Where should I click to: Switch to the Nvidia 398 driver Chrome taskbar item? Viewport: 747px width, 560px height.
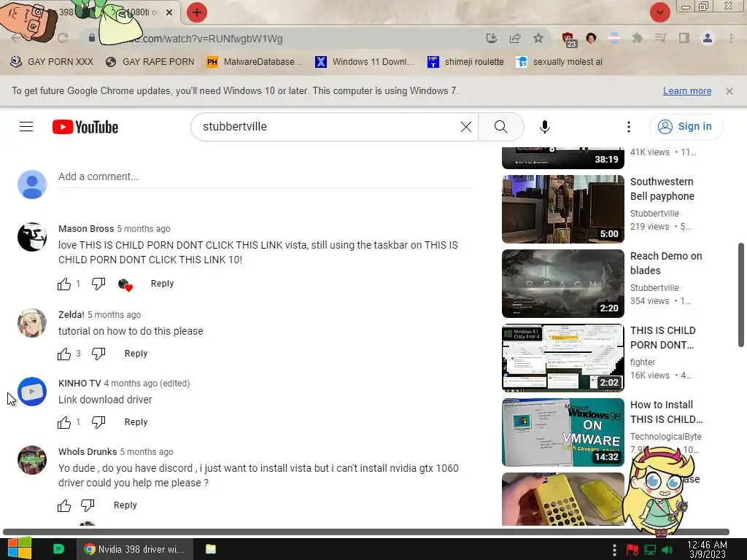pyautogui.click(x=135, y=549)
